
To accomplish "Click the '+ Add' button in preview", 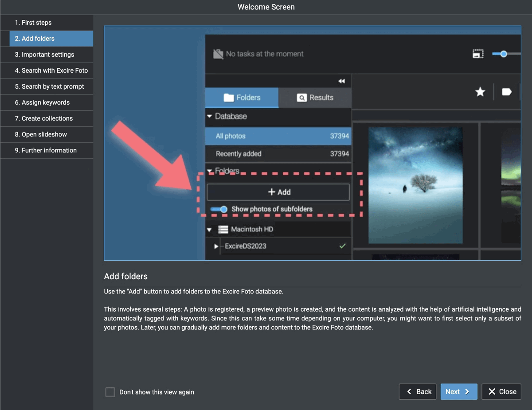I will click(278, 192).
